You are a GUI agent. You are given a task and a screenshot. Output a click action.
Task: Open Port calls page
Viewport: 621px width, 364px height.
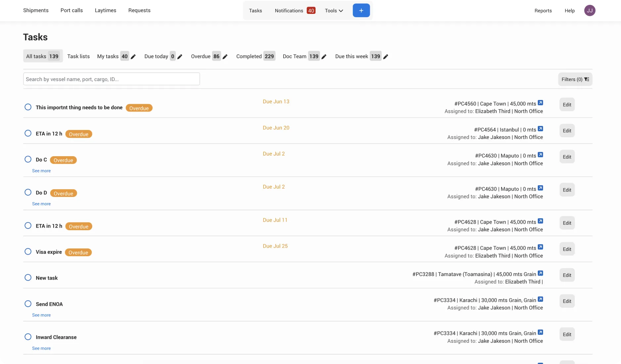click(71, 10)
